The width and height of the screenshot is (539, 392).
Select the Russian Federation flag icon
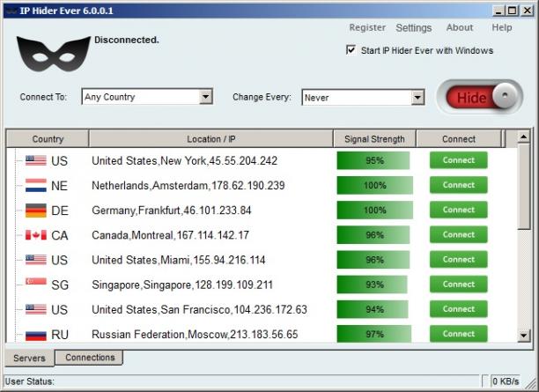[36, 336]
